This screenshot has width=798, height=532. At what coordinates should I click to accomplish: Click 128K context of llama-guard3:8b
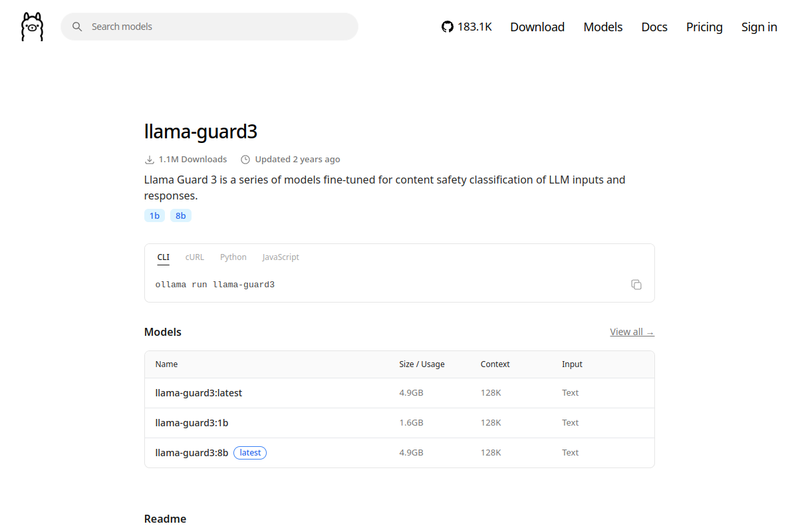click(491, 453)
